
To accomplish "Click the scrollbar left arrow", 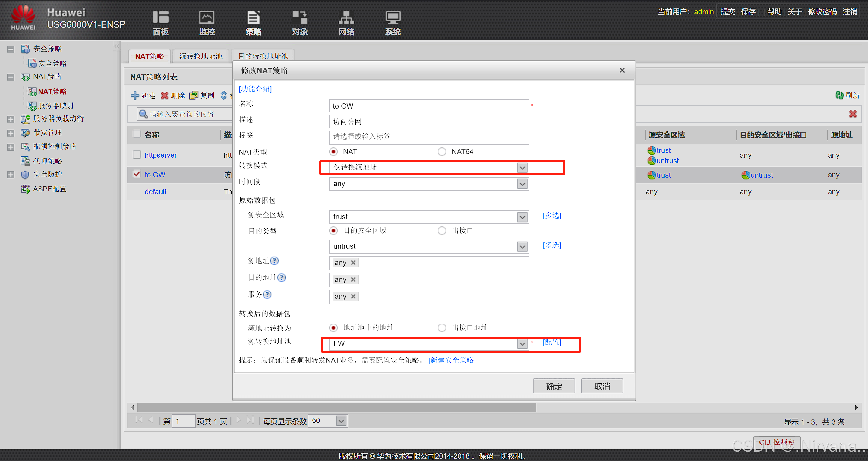I will click(132, 408).
